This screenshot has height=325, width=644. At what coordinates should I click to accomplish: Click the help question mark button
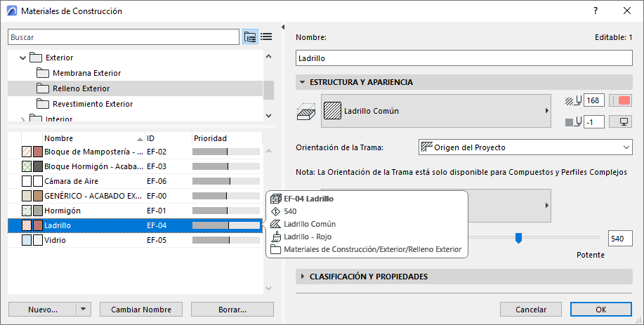coord(596,11)
